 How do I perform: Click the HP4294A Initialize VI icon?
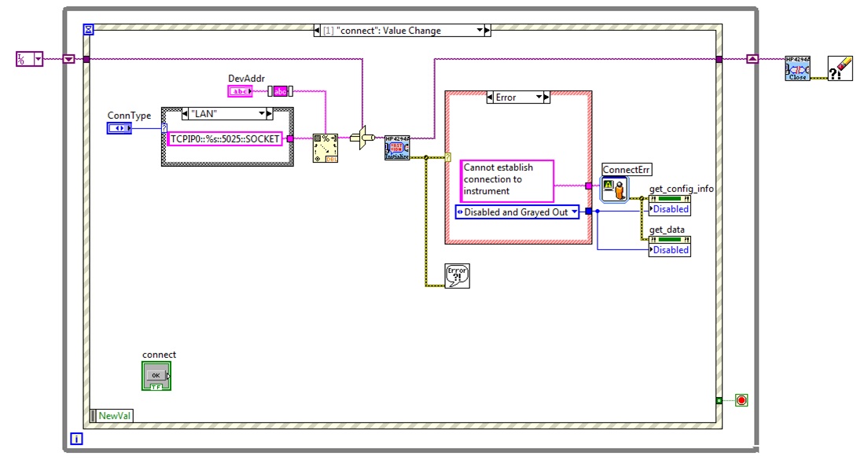point(396,148)
